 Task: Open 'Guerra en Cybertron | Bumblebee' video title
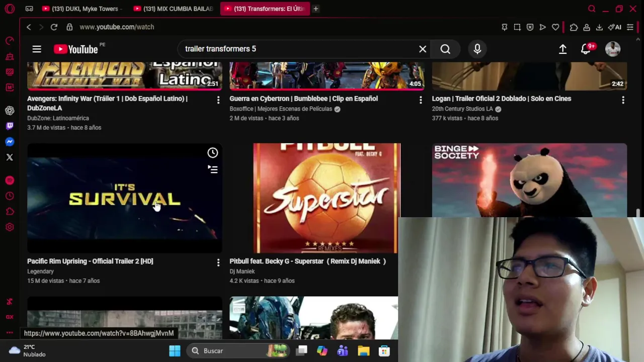pos(303,99)
